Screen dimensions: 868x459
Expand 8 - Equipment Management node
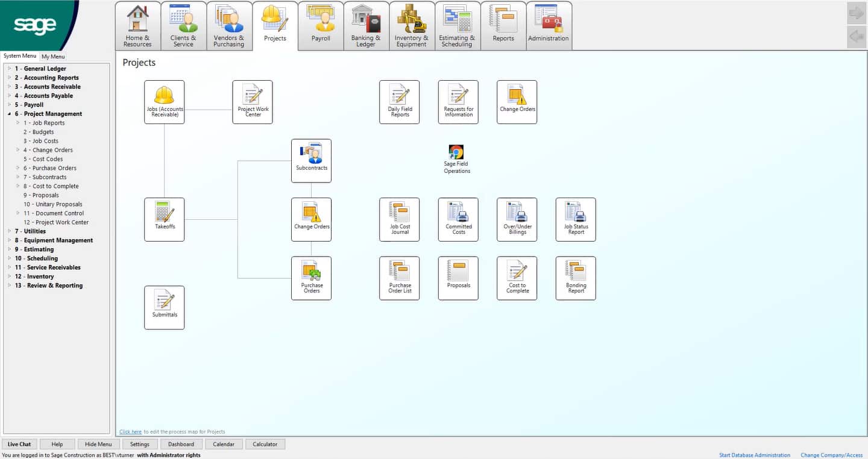coord(9,240)
